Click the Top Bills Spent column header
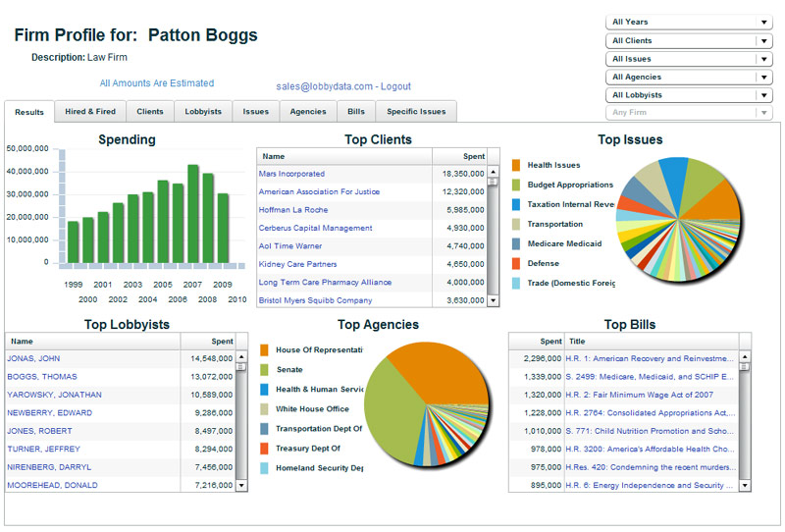 coord(537,342)
